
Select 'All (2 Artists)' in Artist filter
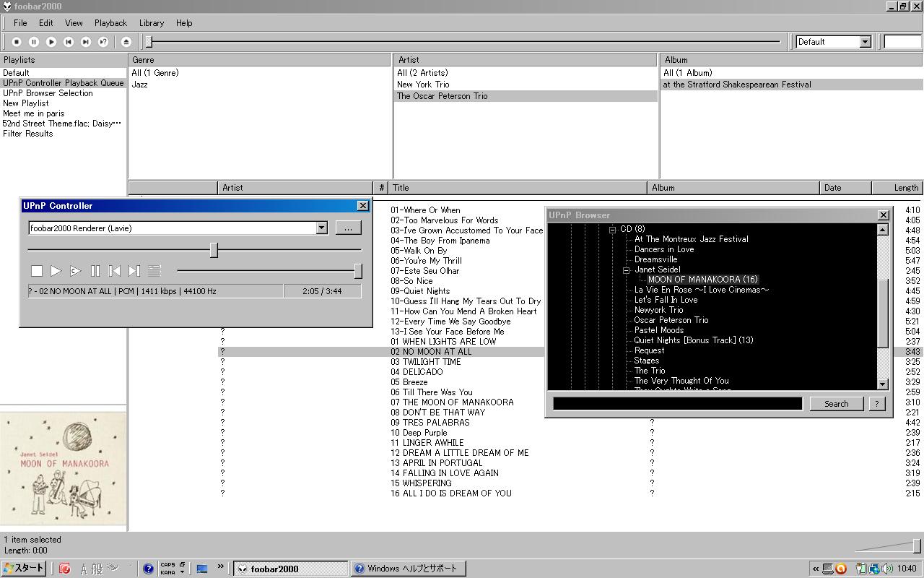(x=422, y=73)
